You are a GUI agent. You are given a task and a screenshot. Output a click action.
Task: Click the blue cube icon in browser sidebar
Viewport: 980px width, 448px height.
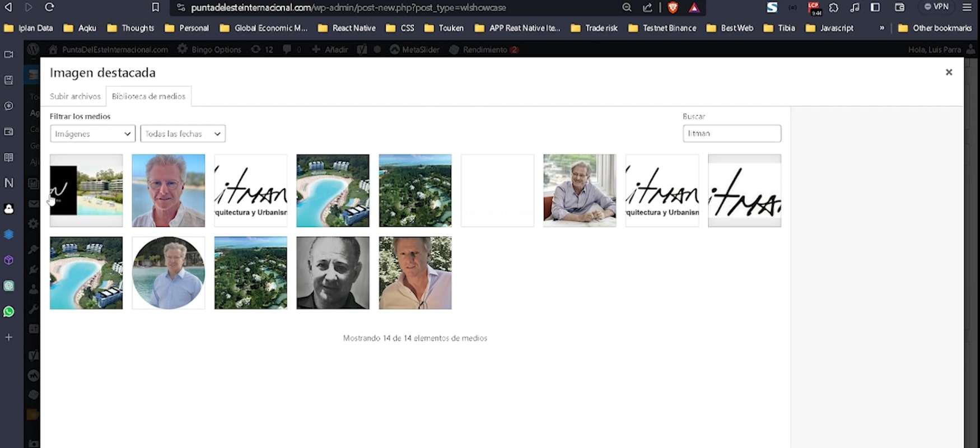tap(9, 234)
